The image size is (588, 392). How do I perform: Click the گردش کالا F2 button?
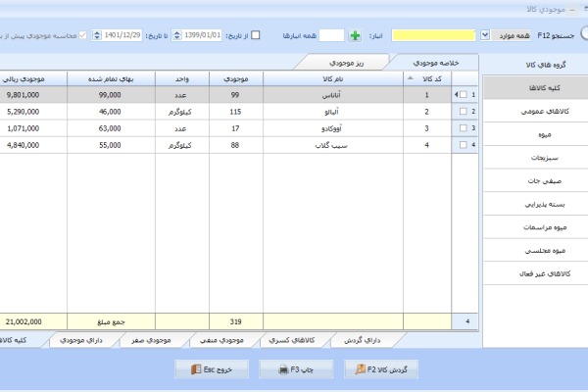[x=381, y=369]
